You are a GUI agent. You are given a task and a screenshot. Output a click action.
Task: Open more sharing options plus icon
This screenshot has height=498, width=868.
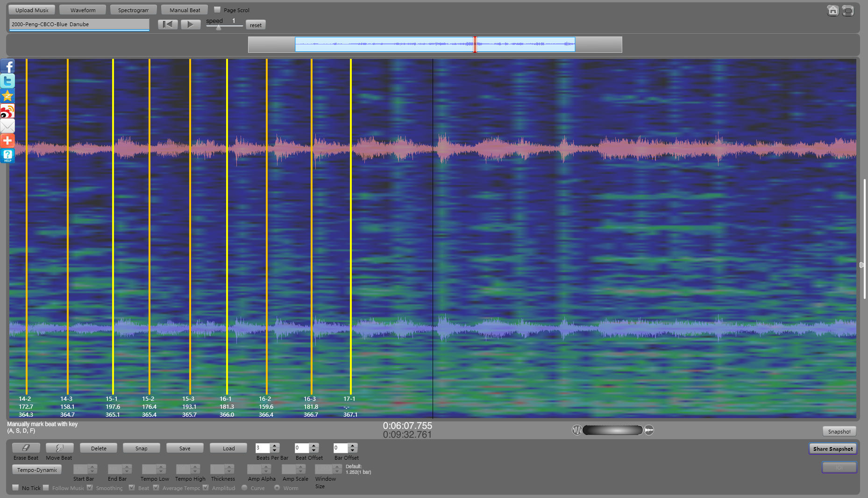[7, 141]
